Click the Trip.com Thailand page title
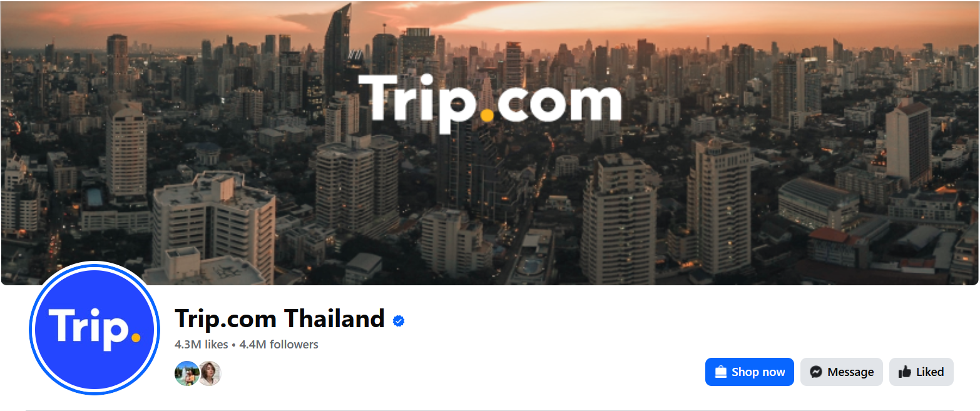This screenshot has height=411, width=980. point(280,319)
